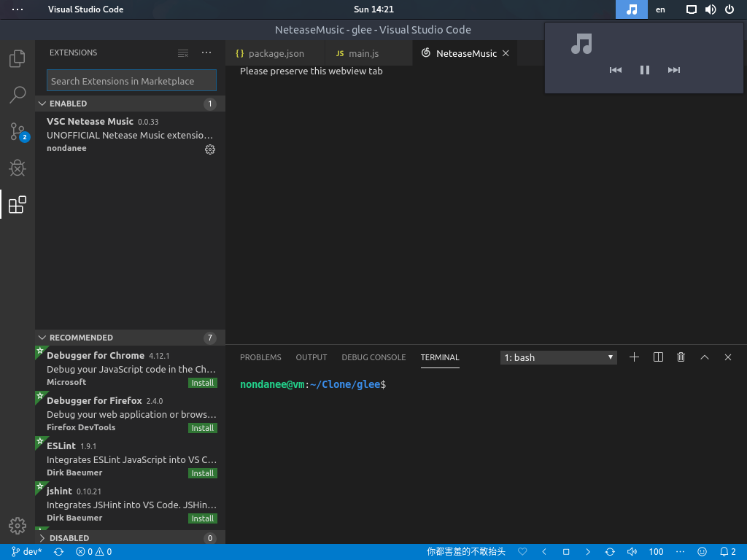This screenshot has height=560, width=747.
Task: Open the clock Sun 14:21
Action: (373, 9)
